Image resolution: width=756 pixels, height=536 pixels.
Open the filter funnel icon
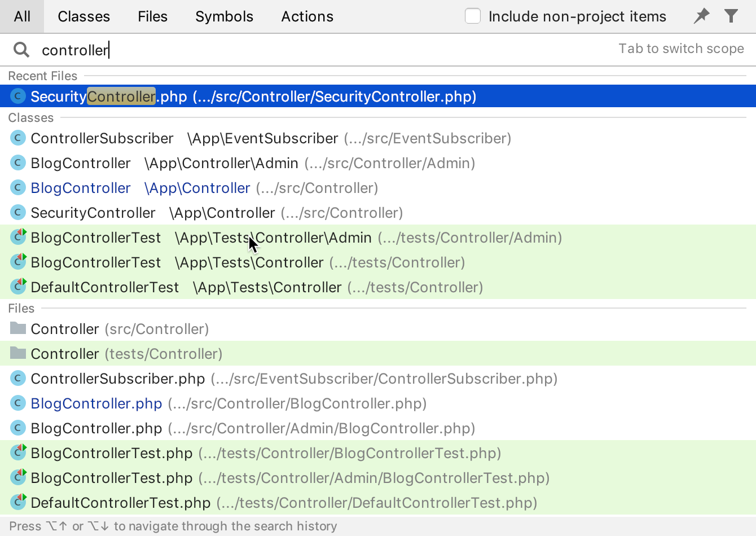coord(731,16)
